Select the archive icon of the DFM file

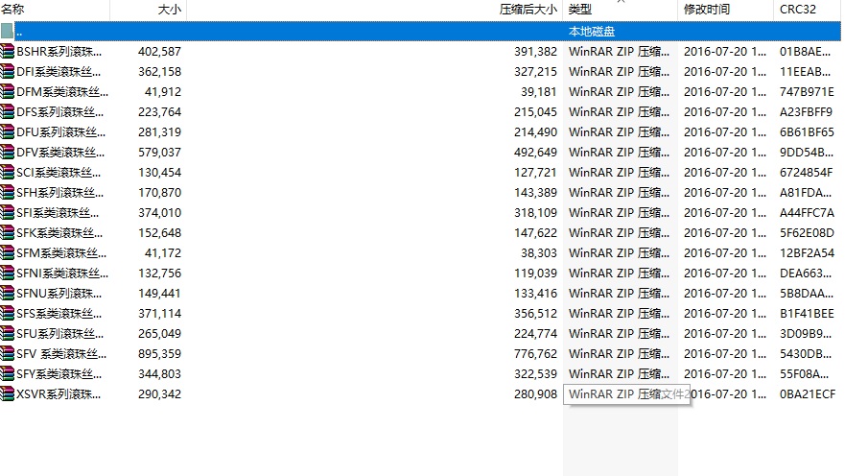point(8,92)
